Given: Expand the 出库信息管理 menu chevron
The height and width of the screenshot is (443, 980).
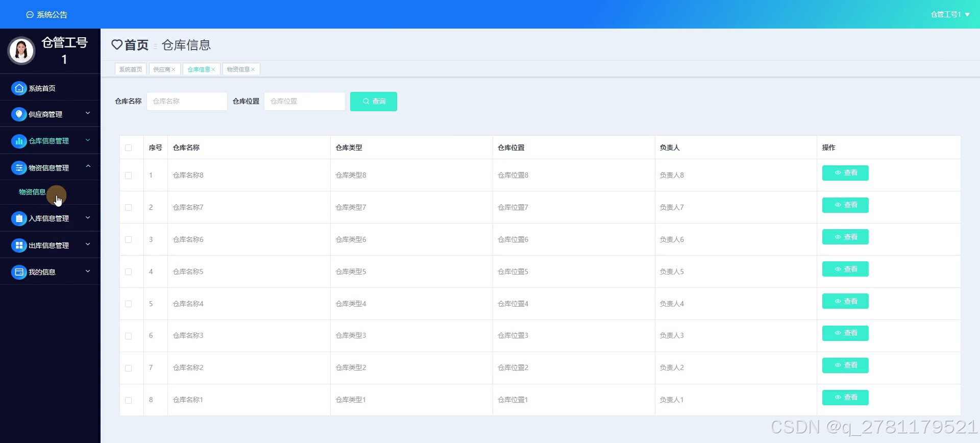Looking at the screenshot, I should (x=88, y=244).
